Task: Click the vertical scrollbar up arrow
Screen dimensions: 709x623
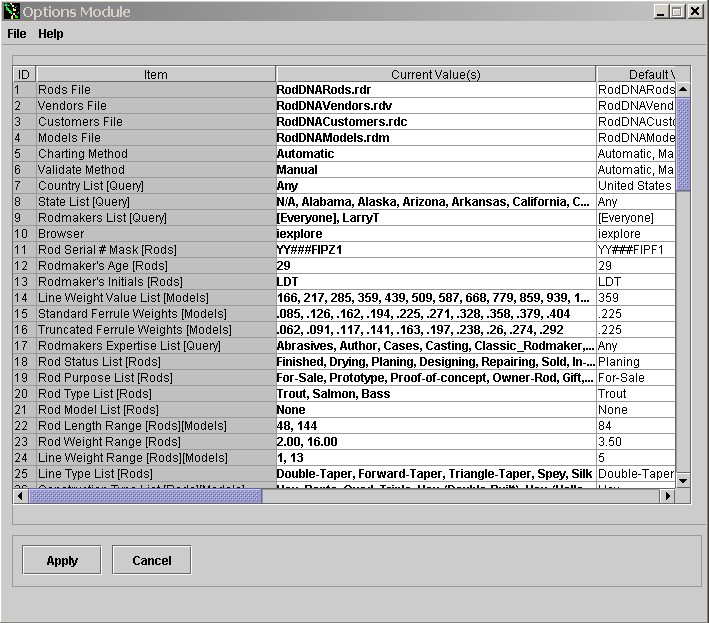Action: tap(683, 74)
